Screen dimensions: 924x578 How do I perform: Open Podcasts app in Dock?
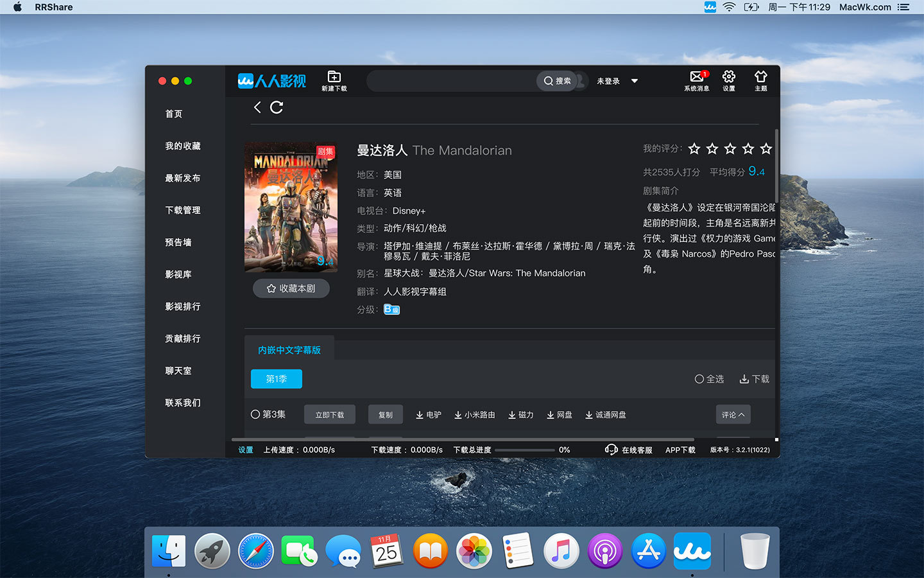(605, 551)
